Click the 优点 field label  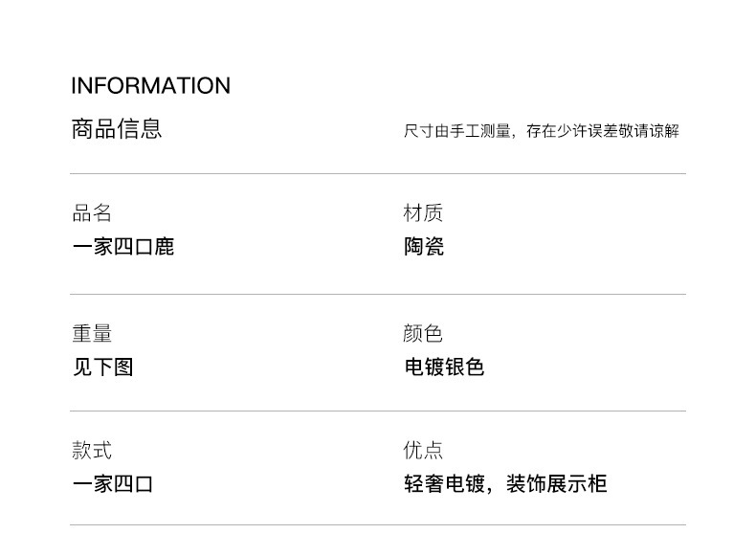pyautogui.click(x=423, y=451)
